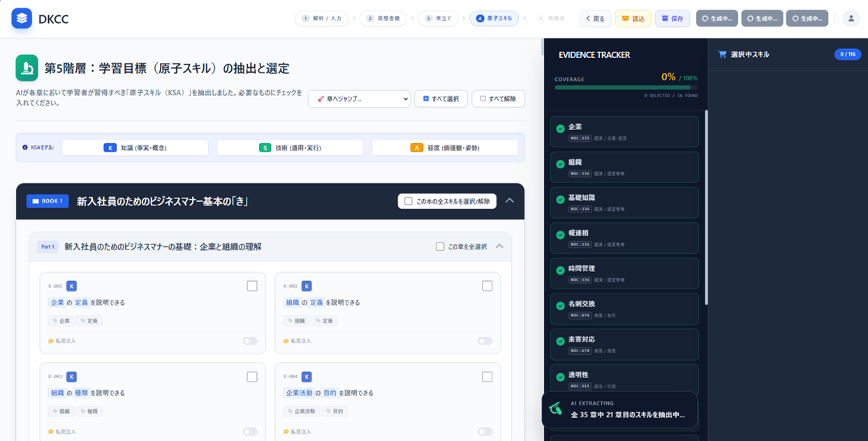This screenshot has height=441, width=868.
Task: Click the green check icon for 名刺交換
Action: pyautogui.click(x=560, y=305)
